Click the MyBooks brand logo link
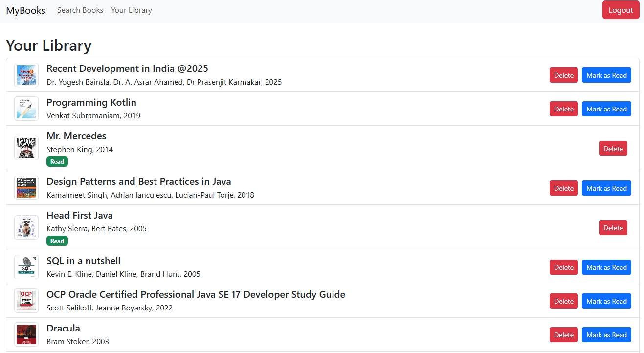This screenshot has width=644, height=353. coord(26,10)
